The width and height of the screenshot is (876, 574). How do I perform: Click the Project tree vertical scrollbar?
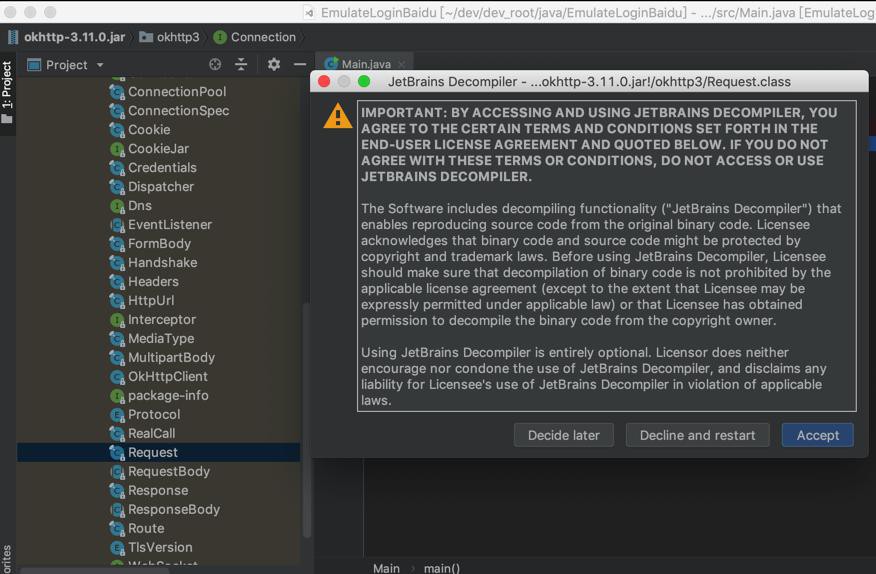[x=306, y=419]
